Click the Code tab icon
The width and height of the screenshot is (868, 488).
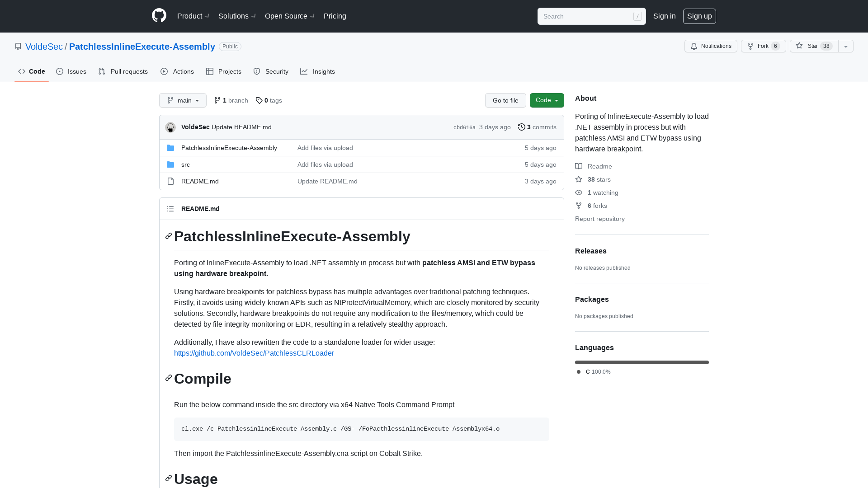[x=21, y=70]
